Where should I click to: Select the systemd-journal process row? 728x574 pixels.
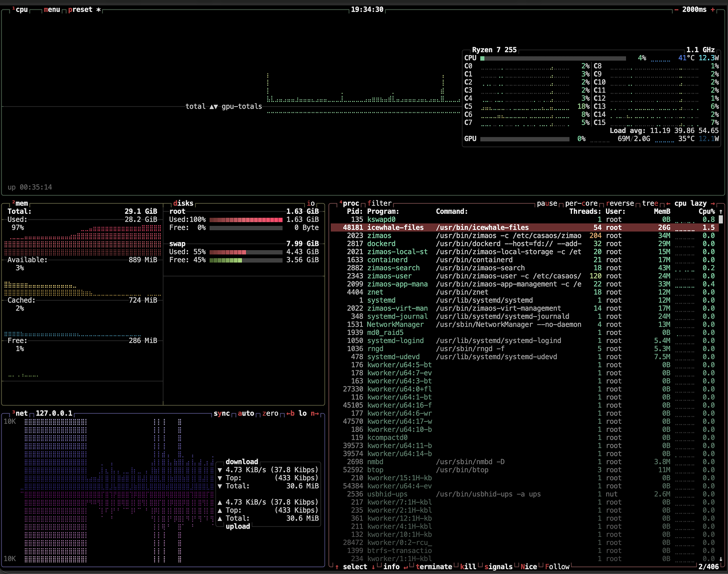[525, 317]
